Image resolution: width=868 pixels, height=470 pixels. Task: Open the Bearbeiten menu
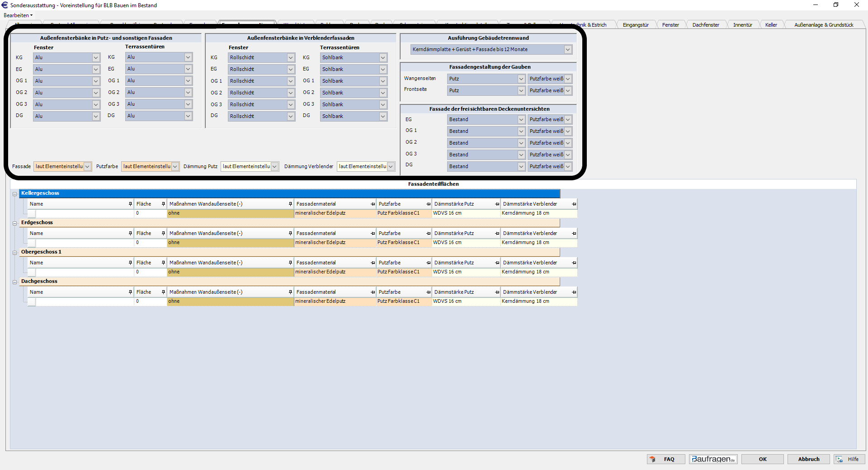(x=18, y=15)
